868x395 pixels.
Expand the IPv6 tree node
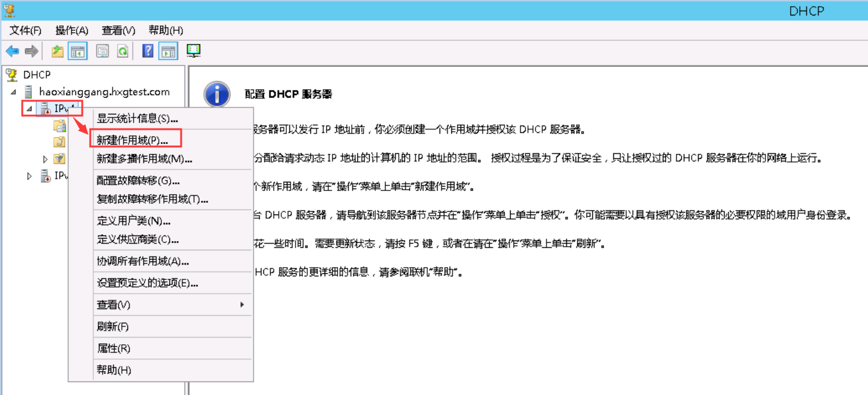tap(29, 176)
